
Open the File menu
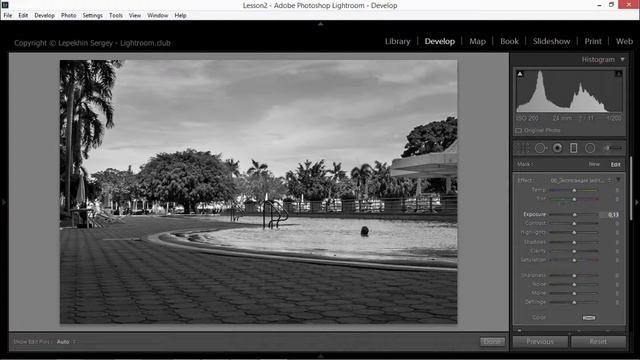(8, 16)
